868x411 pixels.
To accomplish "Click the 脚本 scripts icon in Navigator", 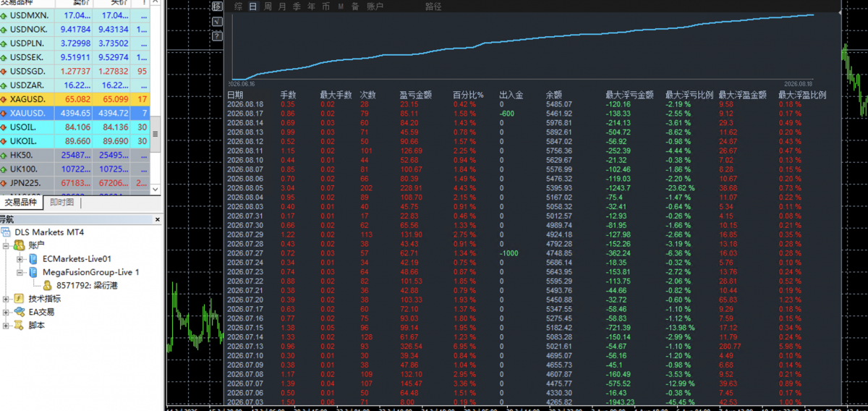I will click(x=20, y=325).
